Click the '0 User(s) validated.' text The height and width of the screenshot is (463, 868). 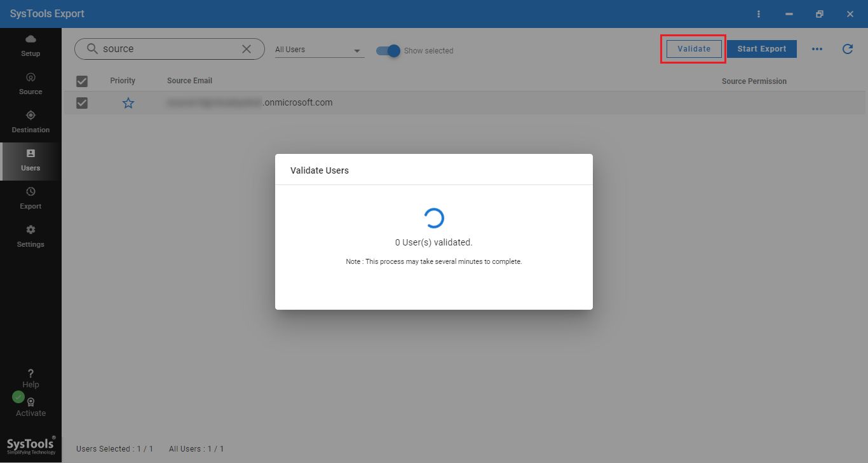[x=434, y=242]
